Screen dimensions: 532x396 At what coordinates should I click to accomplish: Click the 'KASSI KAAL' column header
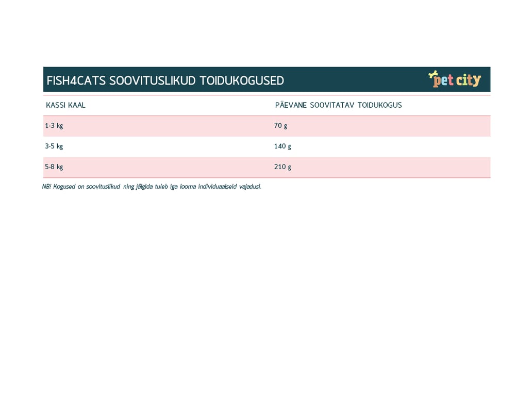point(66,105)
